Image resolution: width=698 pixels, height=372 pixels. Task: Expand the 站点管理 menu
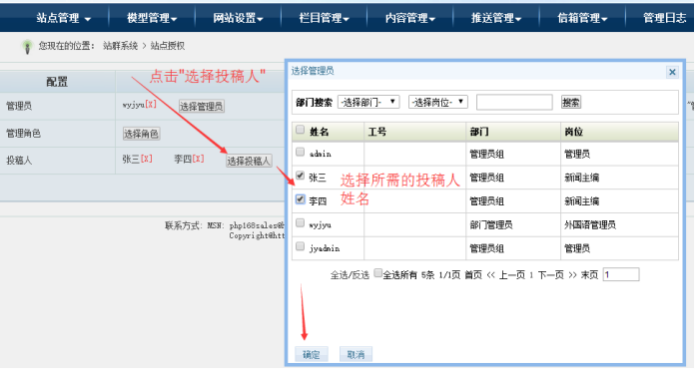[63, 18]
